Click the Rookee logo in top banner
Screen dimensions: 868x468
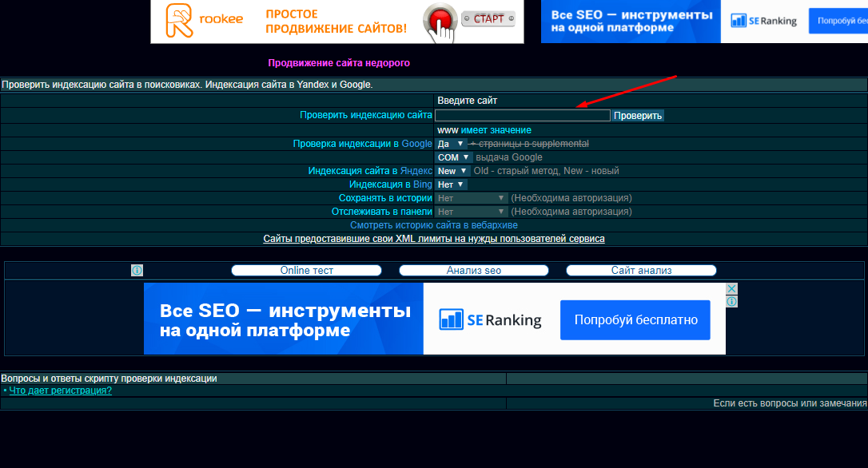coord(181,21)
